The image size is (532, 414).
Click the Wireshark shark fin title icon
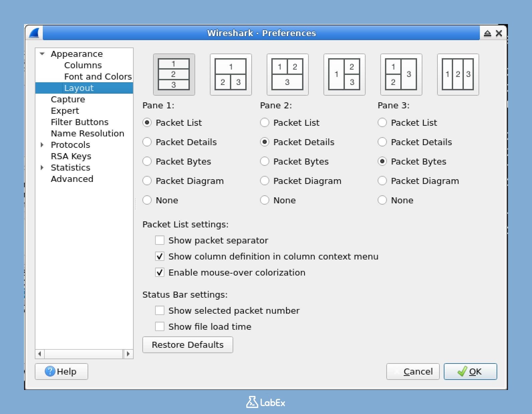point(34,33)
